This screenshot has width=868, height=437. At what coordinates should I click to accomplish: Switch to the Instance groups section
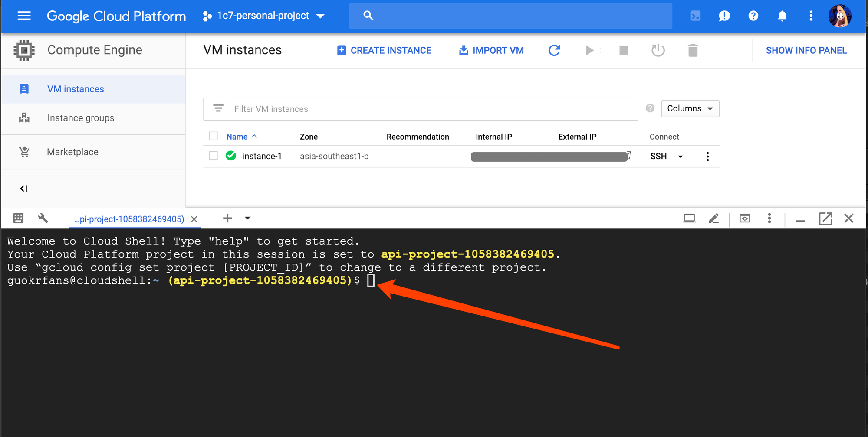click(80, 117)
